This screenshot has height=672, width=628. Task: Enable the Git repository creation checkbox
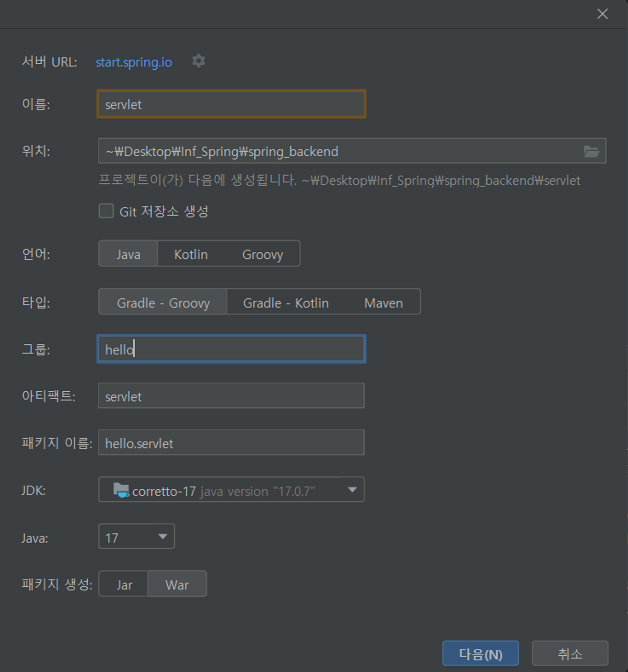click(x=106, y=211)
